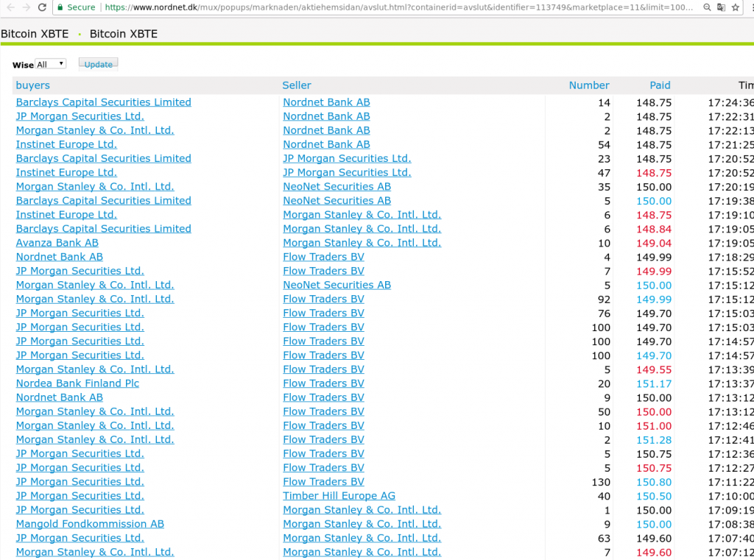The height and width of the screenshot is (560, 754).
Task: Open the Wise 'All' dropdown
Action: pyautogui.click(x=51, y=64)
